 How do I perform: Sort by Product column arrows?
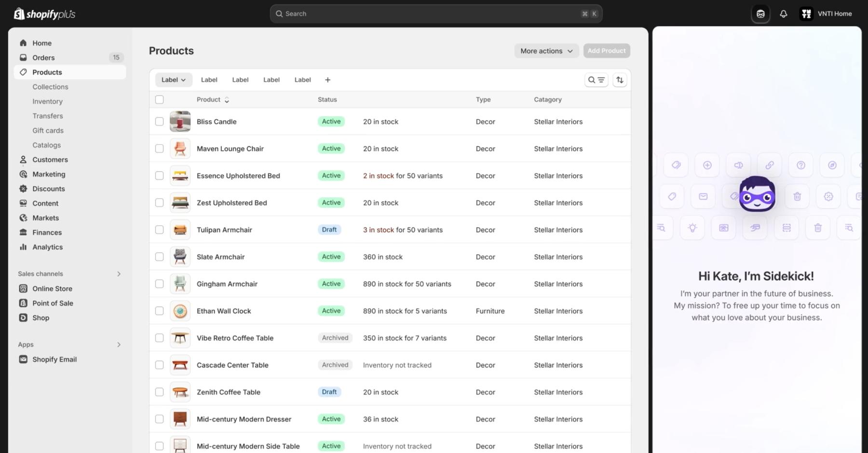click(x=227, y=100)
